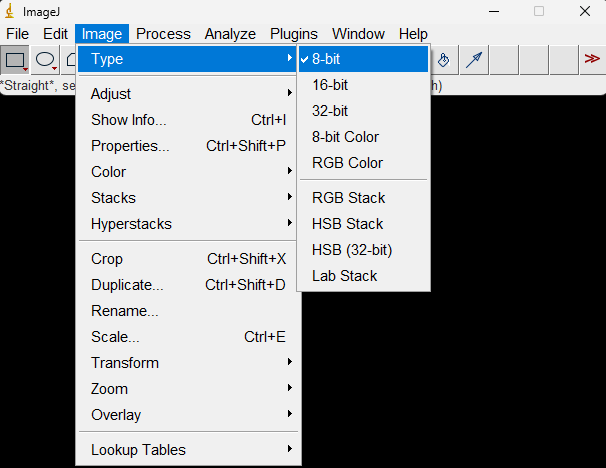Close the open Image menu
This screenshot has width=606, height=468.
coord(102,34)
